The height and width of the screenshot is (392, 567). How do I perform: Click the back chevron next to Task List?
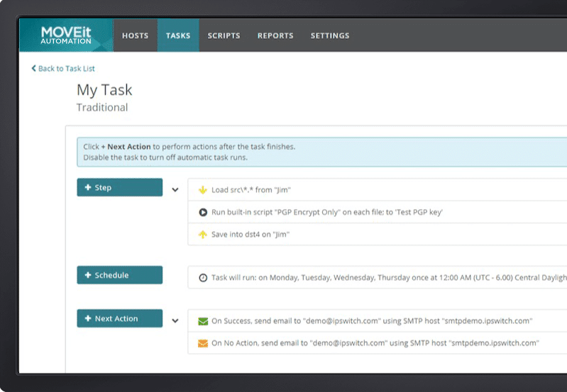click(33, 69)
